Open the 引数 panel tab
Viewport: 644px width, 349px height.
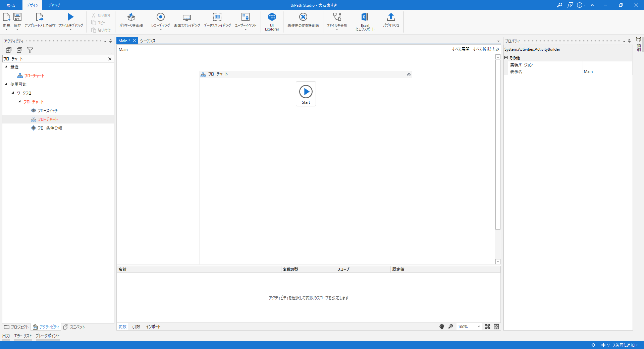pyautogui.click(x=136, y=327)
